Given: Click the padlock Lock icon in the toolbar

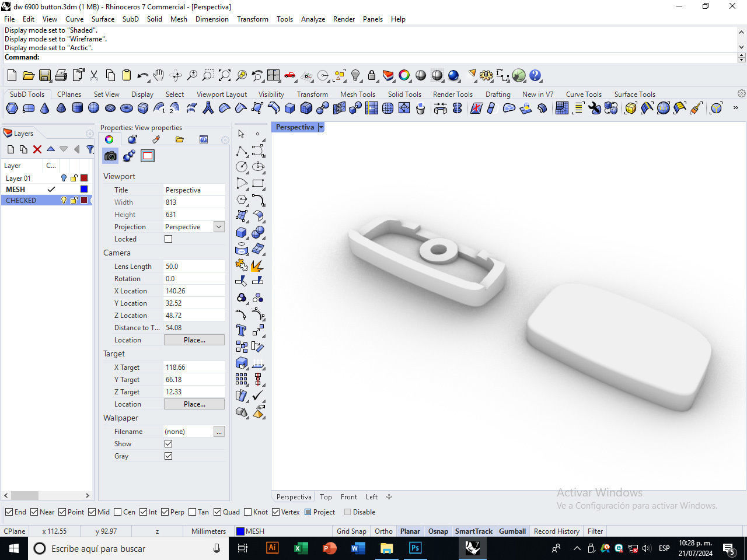Looking at the screenshot, I should click(x=372, y=75).
